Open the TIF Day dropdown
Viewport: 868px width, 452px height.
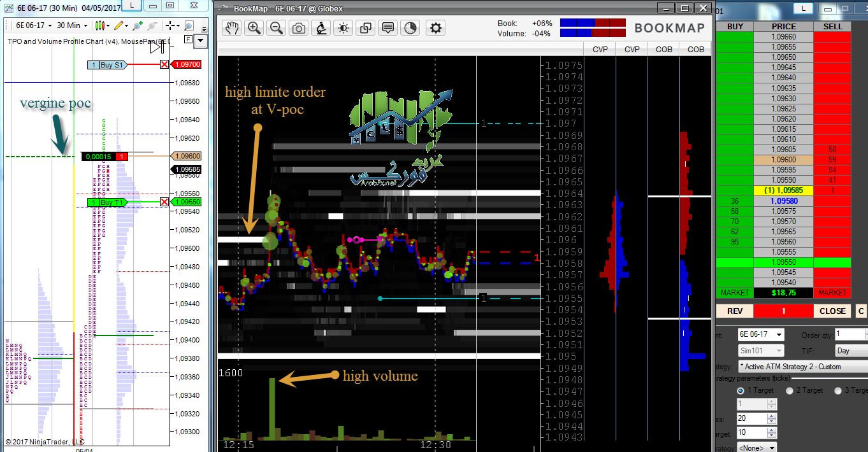[851, 351]
